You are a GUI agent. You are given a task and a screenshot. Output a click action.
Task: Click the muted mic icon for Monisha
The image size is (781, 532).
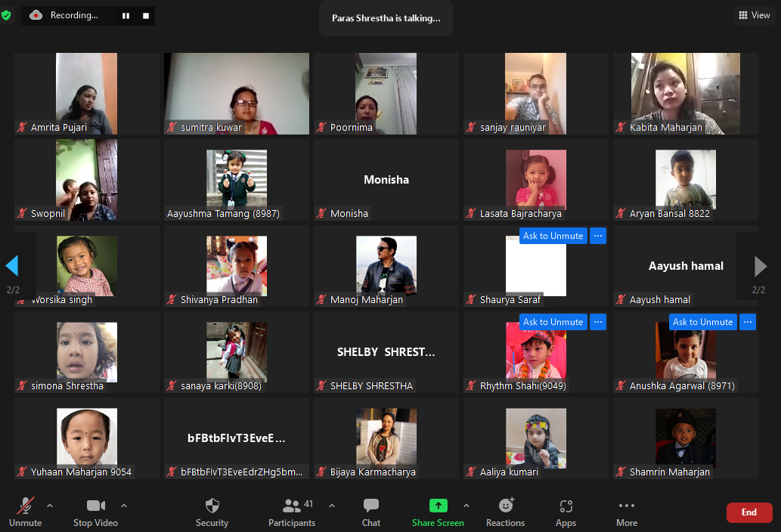tap(322, 214)
